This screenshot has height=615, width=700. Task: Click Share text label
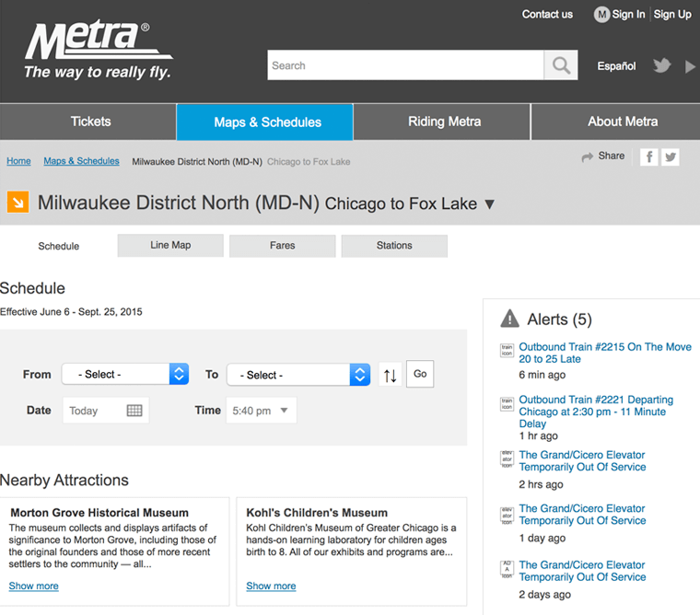pos(612,156)
